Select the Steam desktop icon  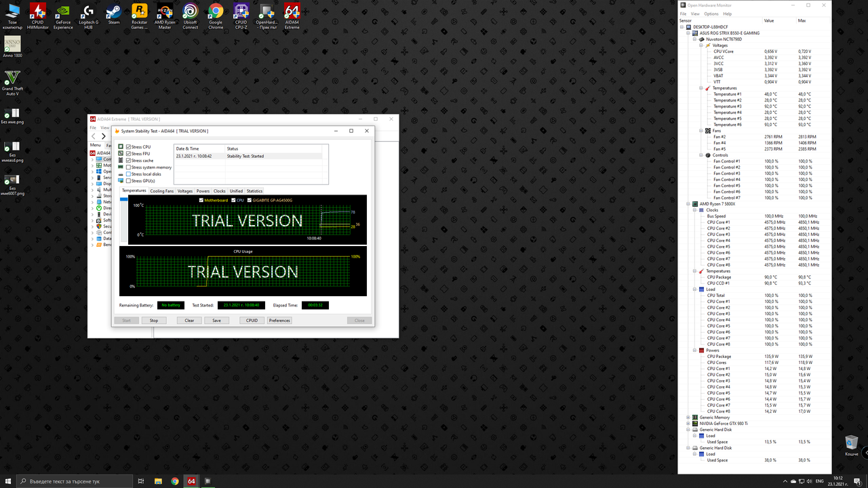coord(114,14)
